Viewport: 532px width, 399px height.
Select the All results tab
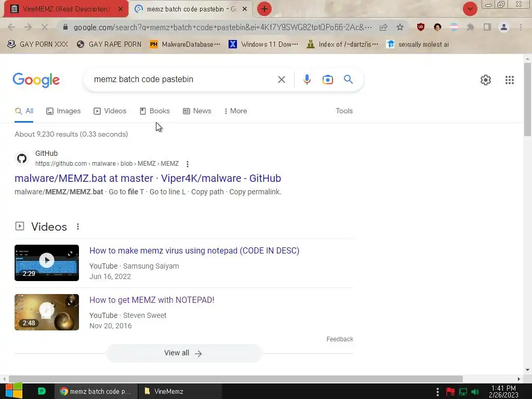(24, 111)
